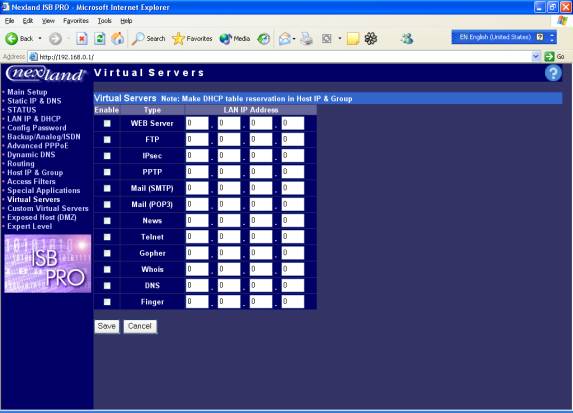Image resolution: width=573 pixels, height=413 pixels.
Task: Enable the Whois checkbox
Action: click(x=107, y=269)
